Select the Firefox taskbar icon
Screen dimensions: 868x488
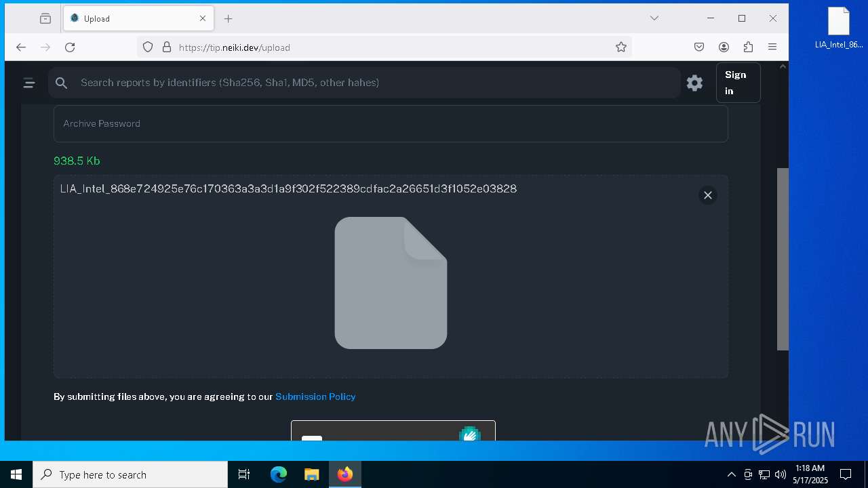click(x=344, y=474)
